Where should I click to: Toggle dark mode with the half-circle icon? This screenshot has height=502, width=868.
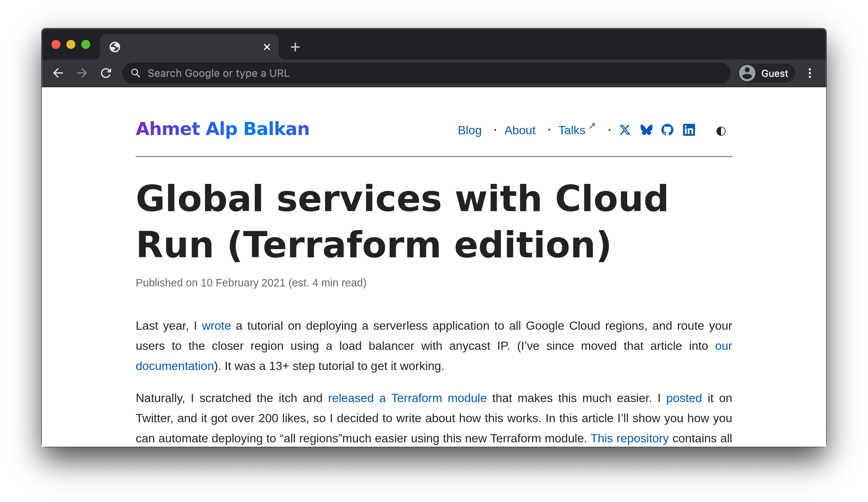coord(721,131)
